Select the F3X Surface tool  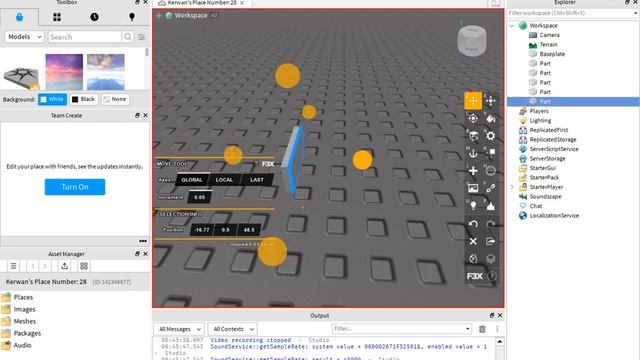pos(473,136)
